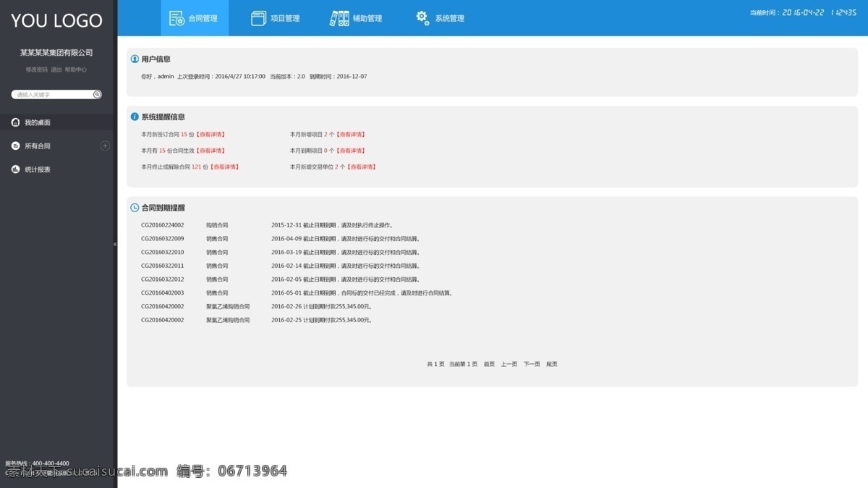Click the YOU LOGO logo
868x488 pixels.
pyautogui.click(x=56, y=20)
